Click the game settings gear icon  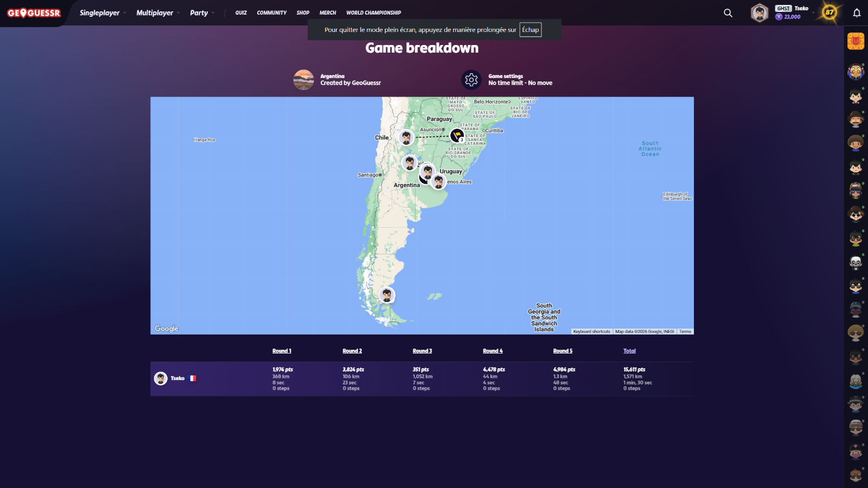point(471,80)
